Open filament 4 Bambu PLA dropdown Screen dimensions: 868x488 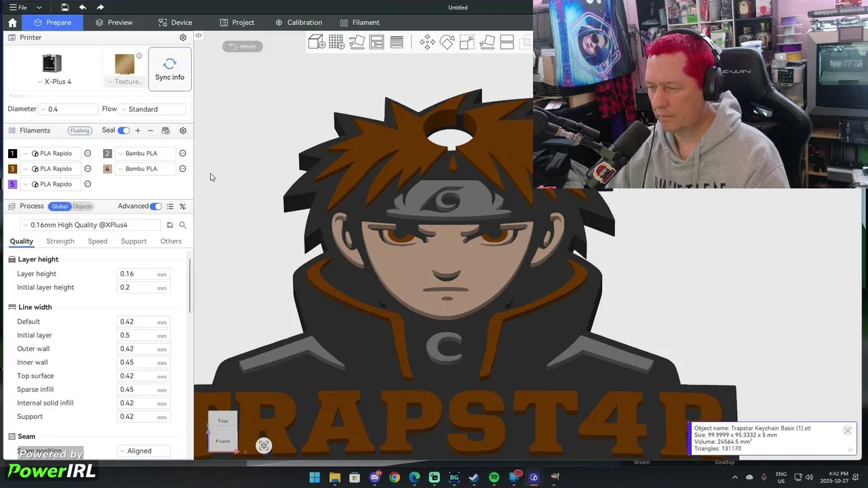tap(146, 169)
